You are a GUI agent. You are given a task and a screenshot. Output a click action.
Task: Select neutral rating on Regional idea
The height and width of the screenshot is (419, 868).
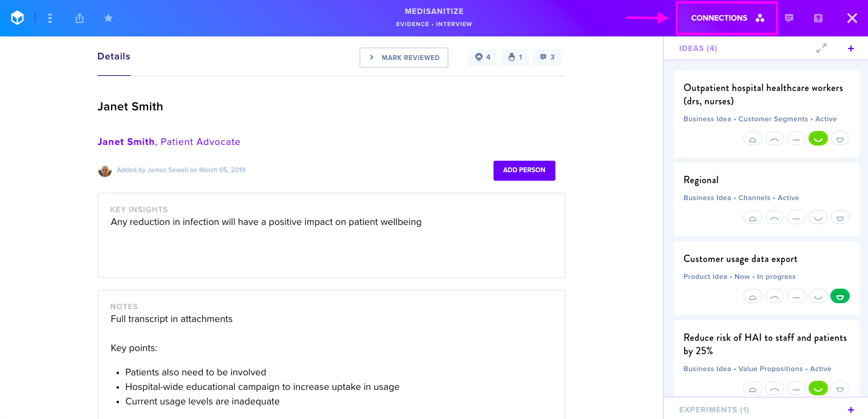click(796, 218)
